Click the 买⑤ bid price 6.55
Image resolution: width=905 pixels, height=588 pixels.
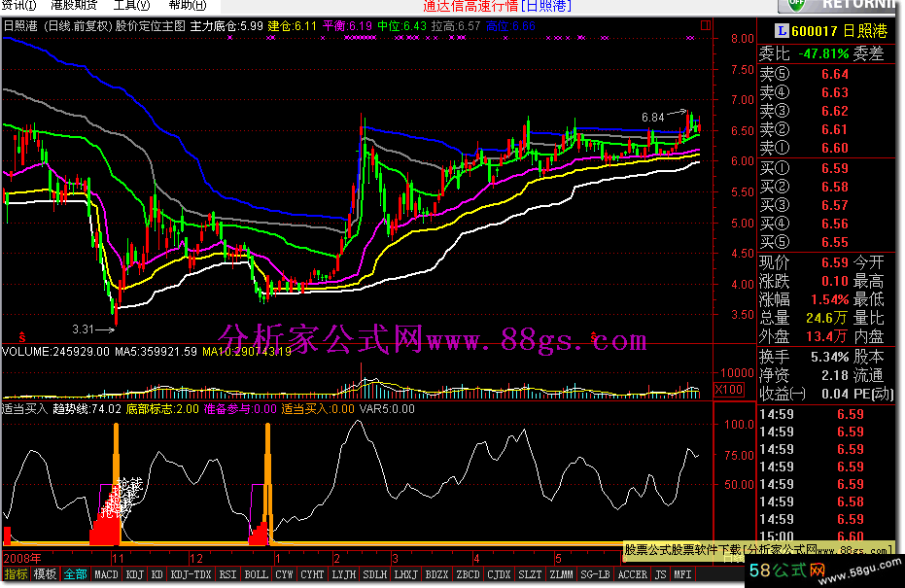(x=835, y=242)
